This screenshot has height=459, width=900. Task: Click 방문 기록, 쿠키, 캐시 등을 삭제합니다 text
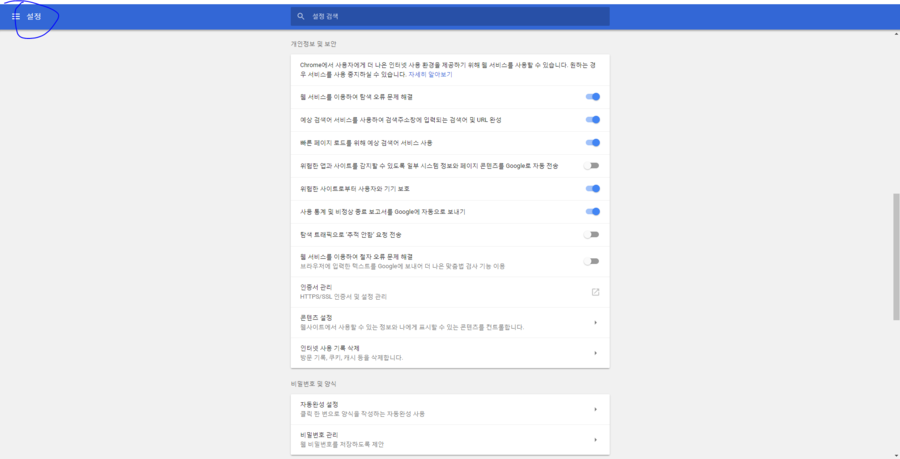pyautogui.click(x=351, y=357)
